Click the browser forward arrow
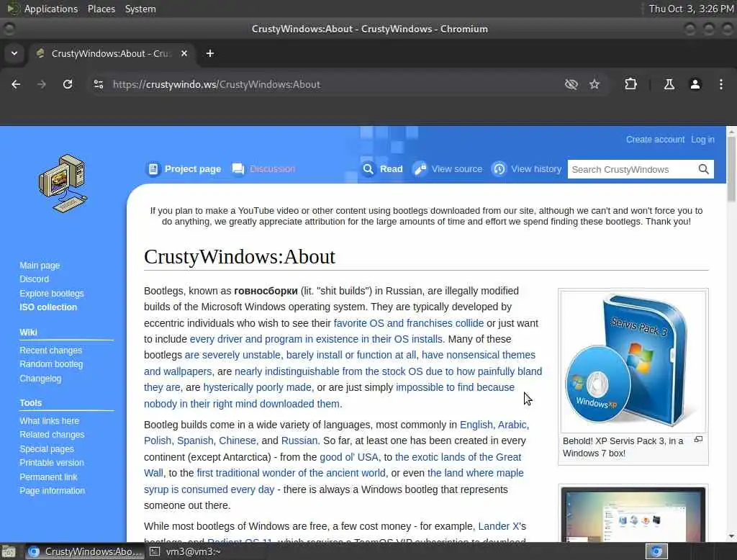 tap(41, 84)
